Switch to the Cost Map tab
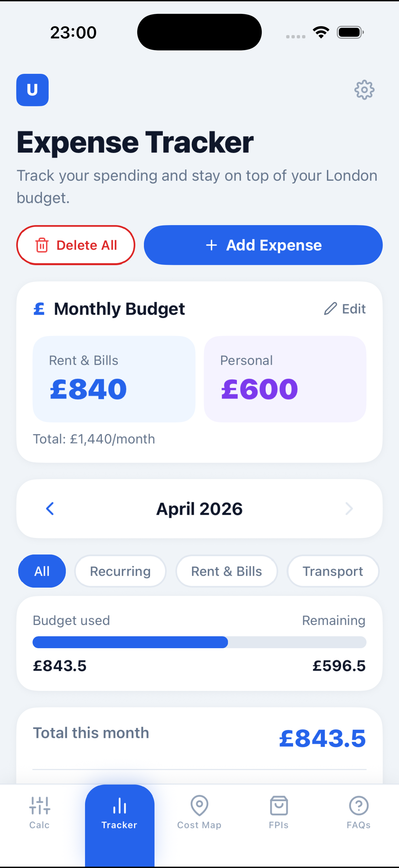This screenshot has height=868, width=399. (x=199, y=812)
